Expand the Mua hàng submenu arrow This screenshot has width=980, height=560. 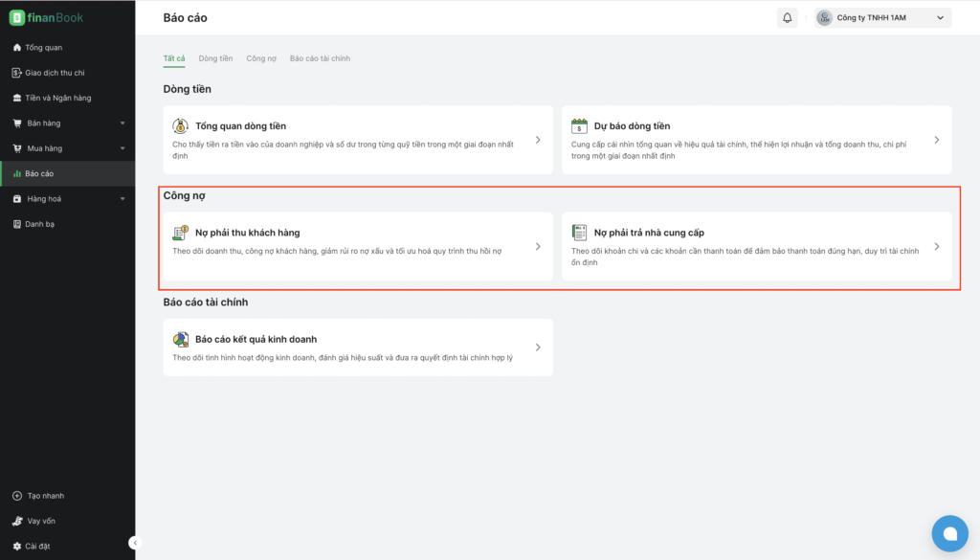click(122, 148)
